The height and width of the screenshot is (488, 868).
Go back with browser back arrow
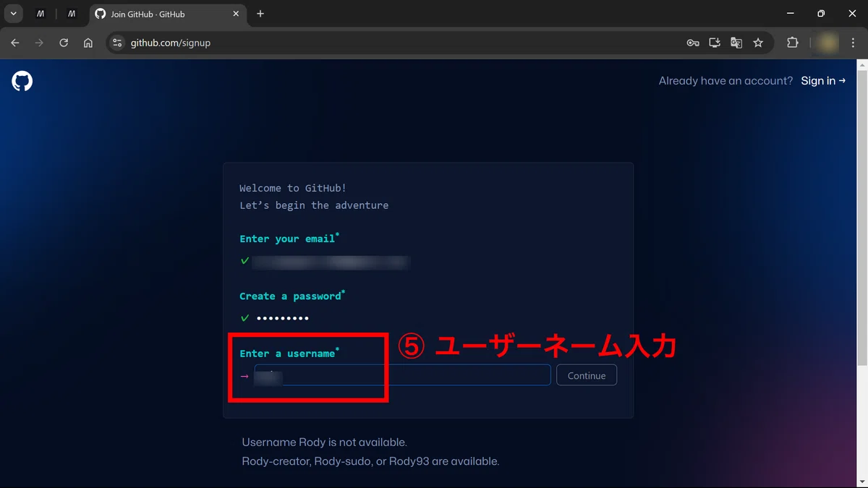point(15,43)
